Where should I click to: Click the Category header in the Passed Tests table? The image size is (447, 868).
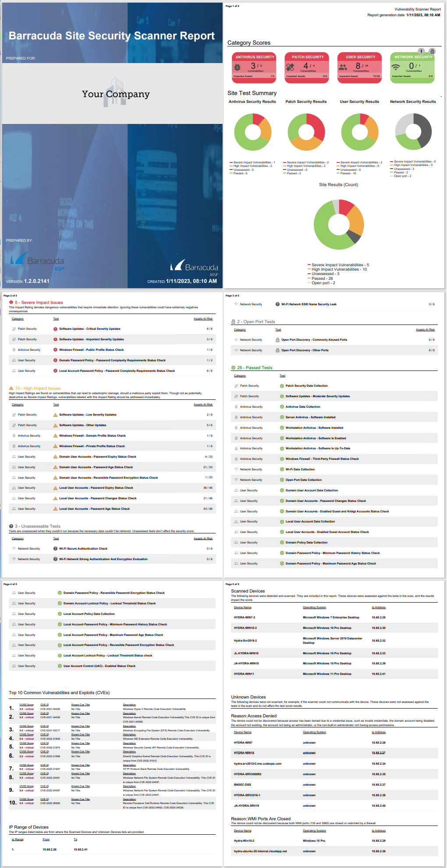(240, 376)
